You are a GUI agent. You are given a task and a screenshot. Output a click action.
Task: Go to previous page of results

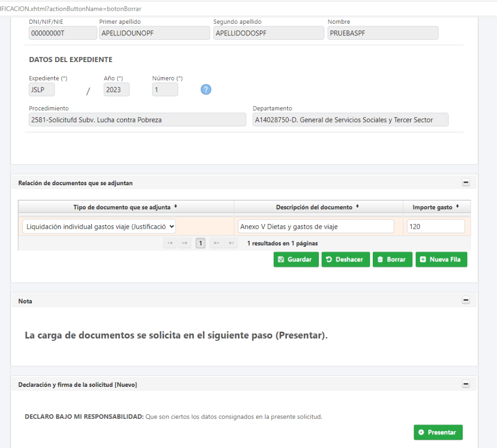point(184,243)
